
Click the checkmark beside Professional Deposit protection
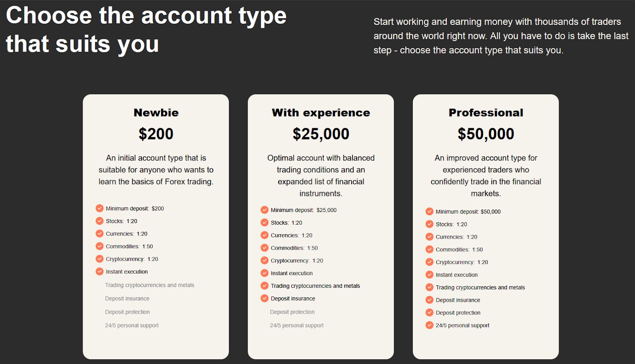point(429,313)
